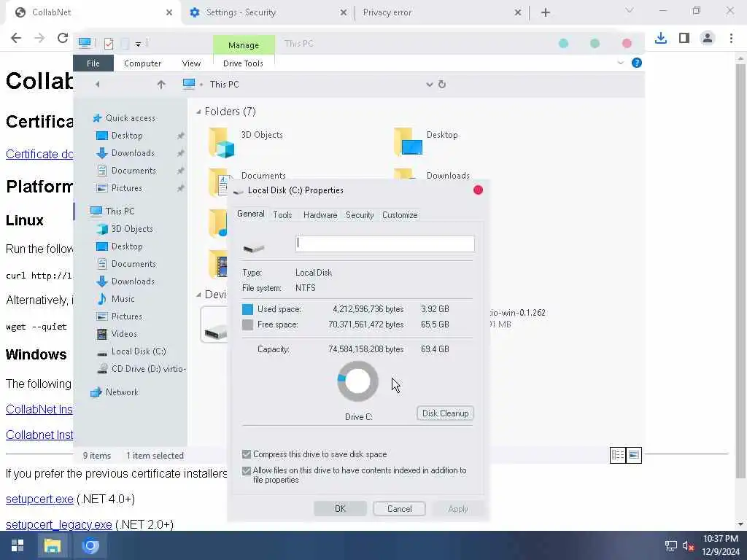Click the Chrome back arrow
The height and width of the screenshot is (560, 747).
[16, 38]
